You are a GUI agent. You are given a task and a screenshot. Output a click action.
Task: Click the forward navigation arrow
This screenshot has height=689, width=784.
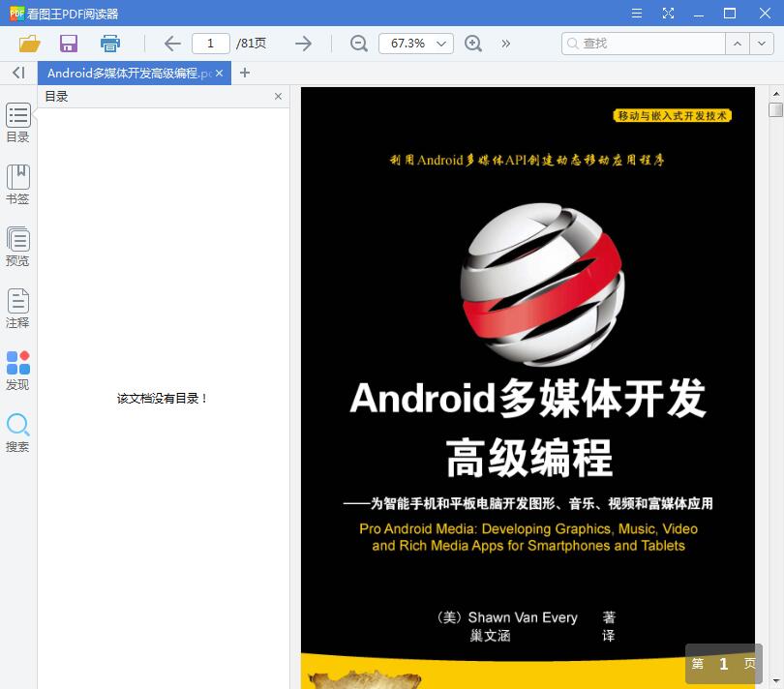coord(303,44)
